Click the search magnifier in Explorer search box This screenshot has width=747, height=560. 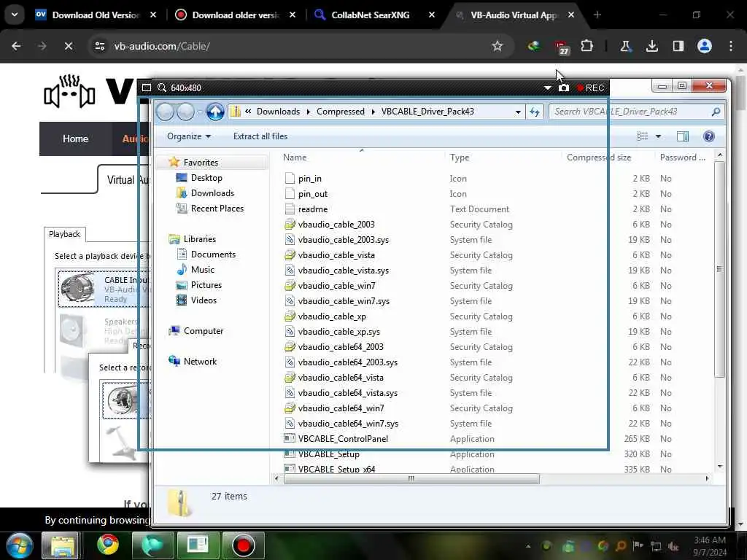pyautogui.click(x=715, y=112)
